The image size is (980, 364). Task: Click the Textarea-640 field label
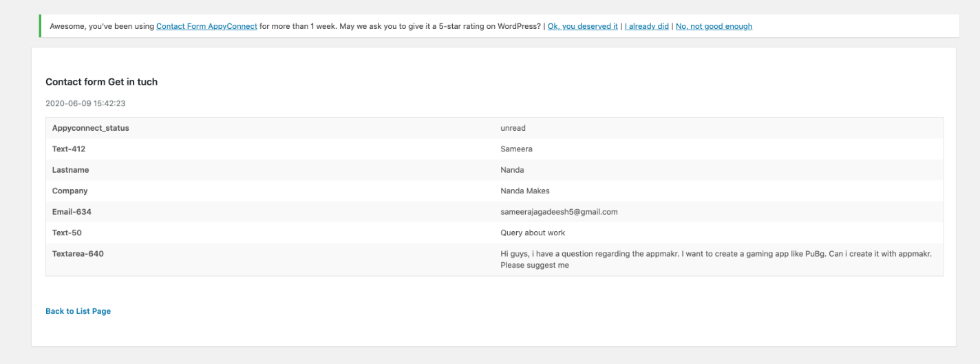click(78, 253)
